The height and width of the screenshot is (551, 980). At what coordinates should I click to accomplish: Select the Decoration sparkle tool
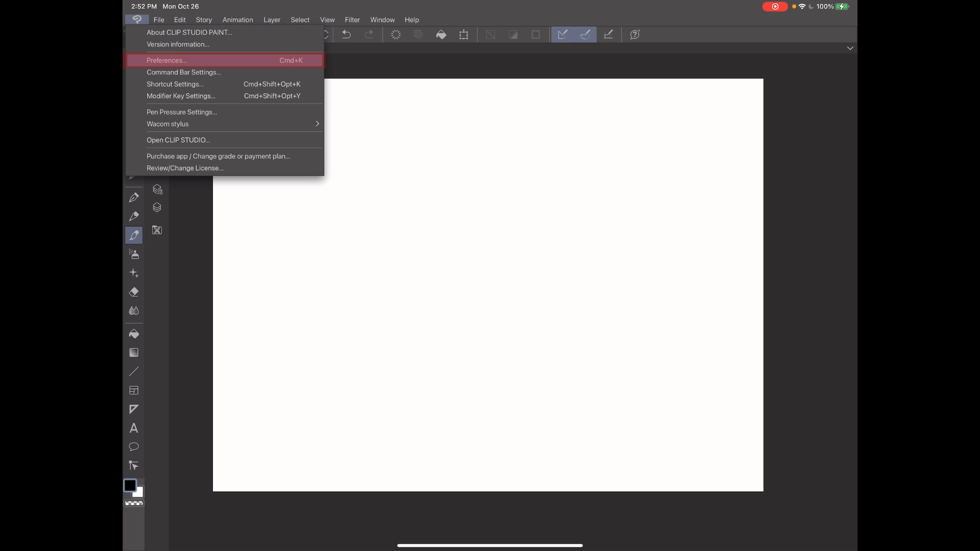pos(134,273)
